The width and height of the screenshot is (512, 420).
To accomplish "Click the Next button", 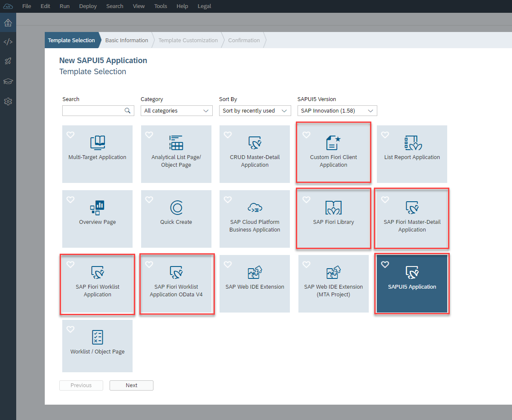I will 131,385.
